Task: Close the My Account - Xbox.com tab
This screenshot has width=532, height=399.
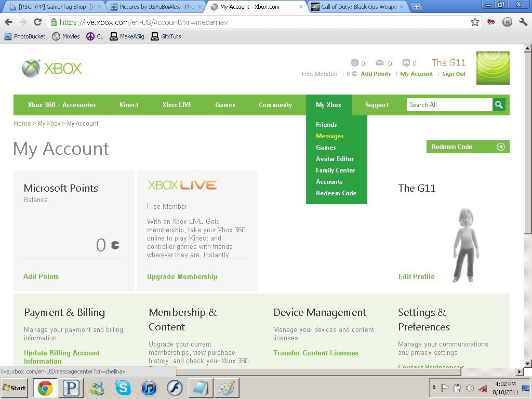Action: (301, 6)
